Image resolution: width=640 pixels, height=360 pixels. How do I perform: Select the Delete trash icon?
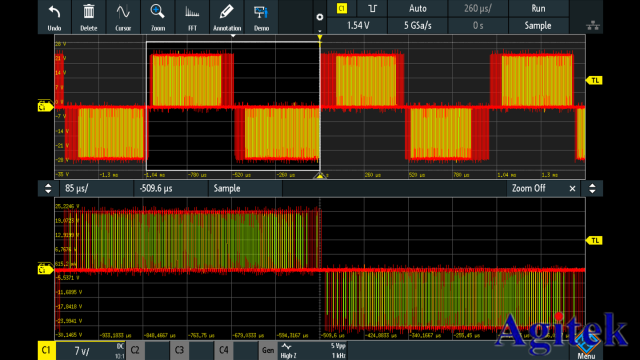pos(89,17)
